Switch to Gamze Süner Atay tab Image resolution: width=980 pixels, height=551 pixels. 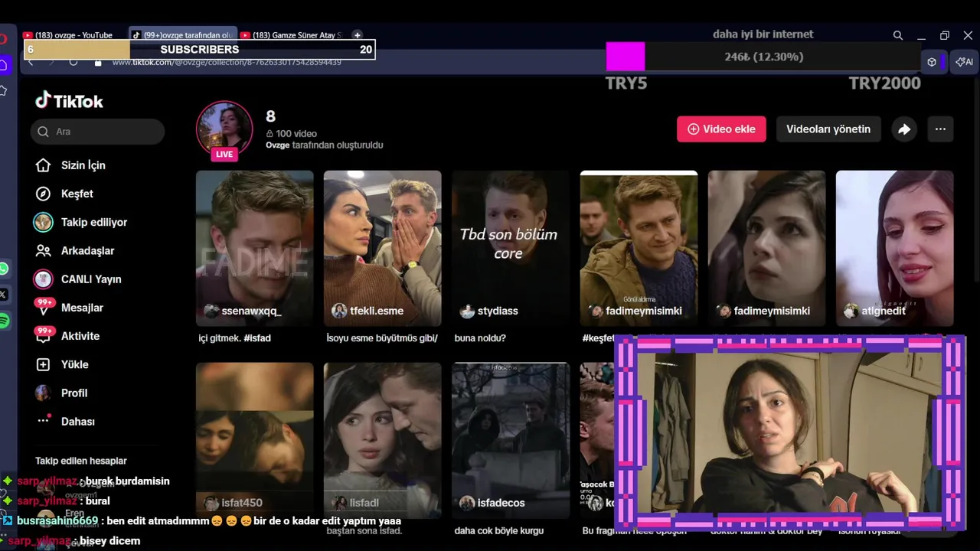(292, 35)
